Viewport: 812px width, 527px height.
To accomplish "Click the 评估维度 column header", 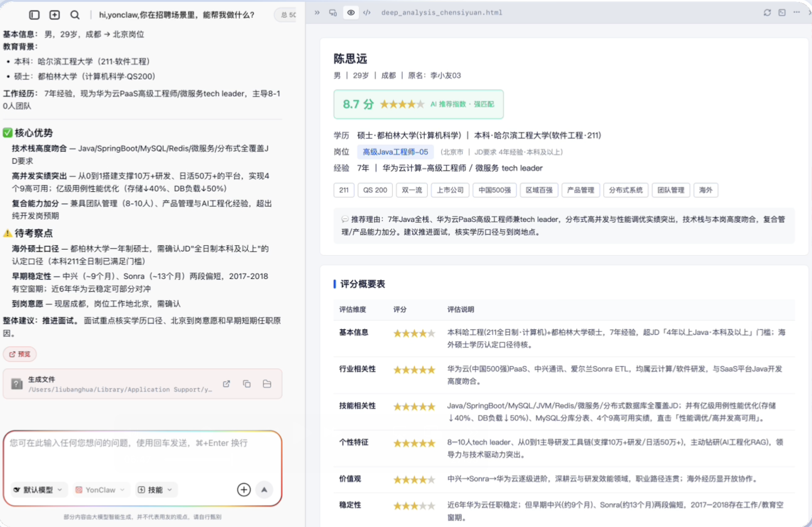I will coord(353,310).
